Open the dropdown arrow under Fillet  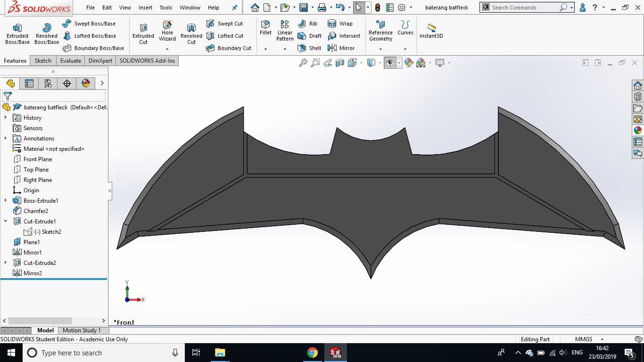(266, 49)
